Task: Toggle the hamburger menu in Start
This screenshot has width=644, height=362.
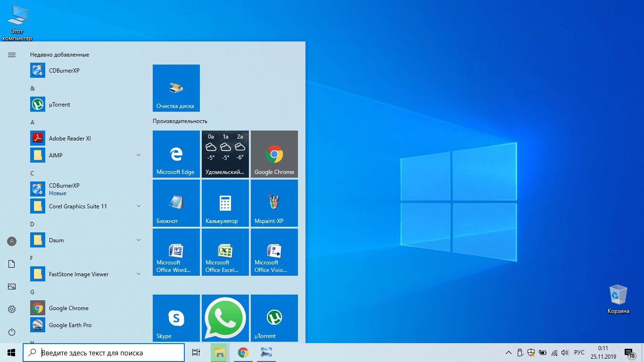Action: [12, 55]
